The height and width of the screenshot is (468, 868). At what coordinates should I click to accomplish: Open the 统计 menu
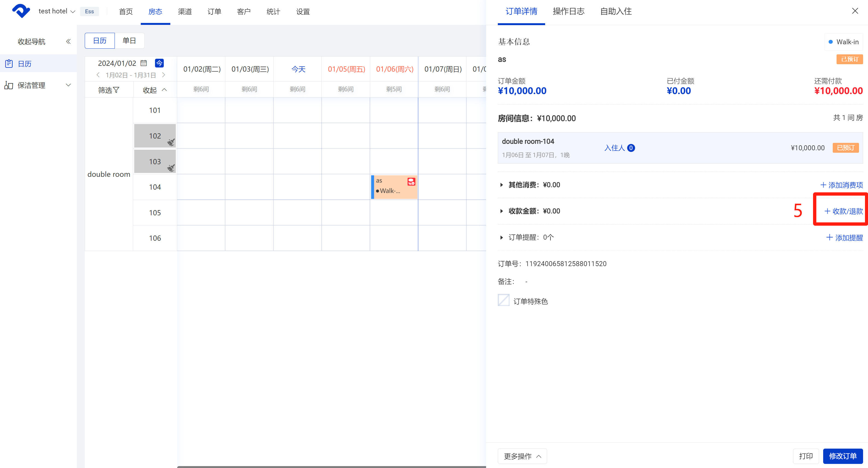coord(273,11)
